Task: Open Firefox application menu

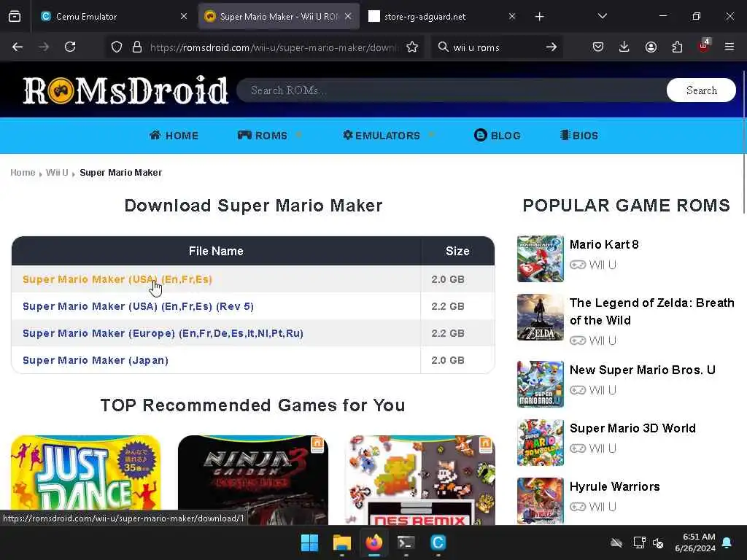Action: click(x=729, y=47)
